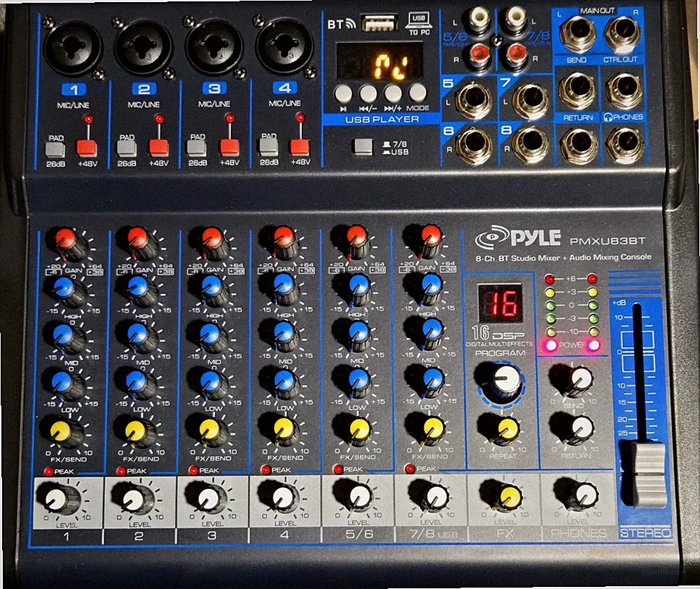Click the MAIN OUT left jack
This screenshot has width=700, height=589.
pyautogui.click(x=577, y=34)
